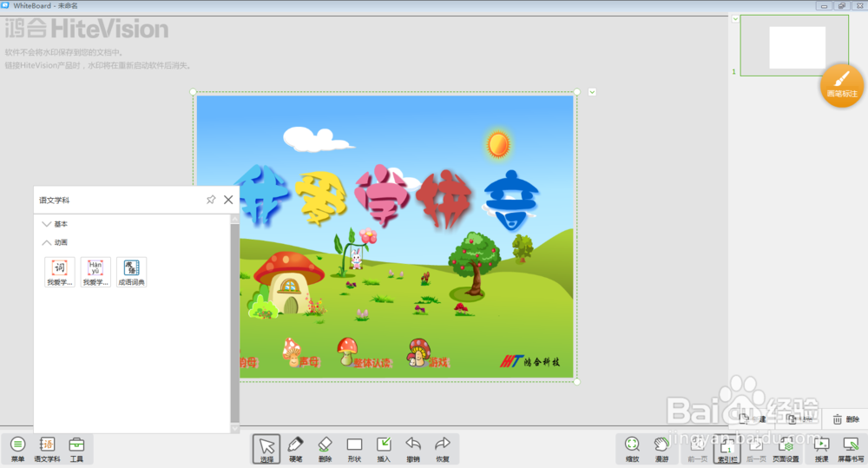Pick the 硬笔 pen tool
The height and width of the screenshot is (468, 868).
296,449
